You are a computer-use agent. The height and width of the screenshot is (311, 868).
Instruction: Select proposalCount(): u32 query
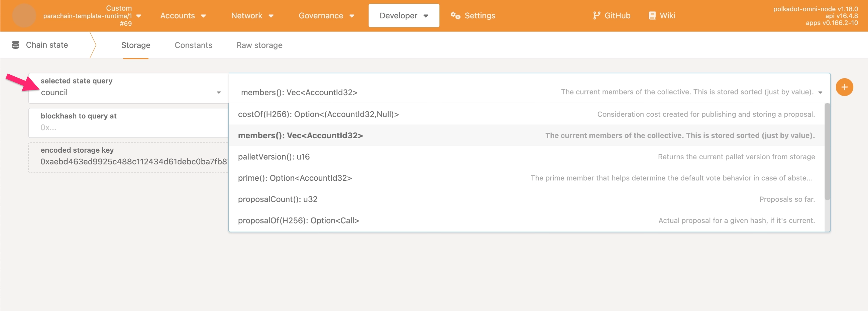pos(277,199)
